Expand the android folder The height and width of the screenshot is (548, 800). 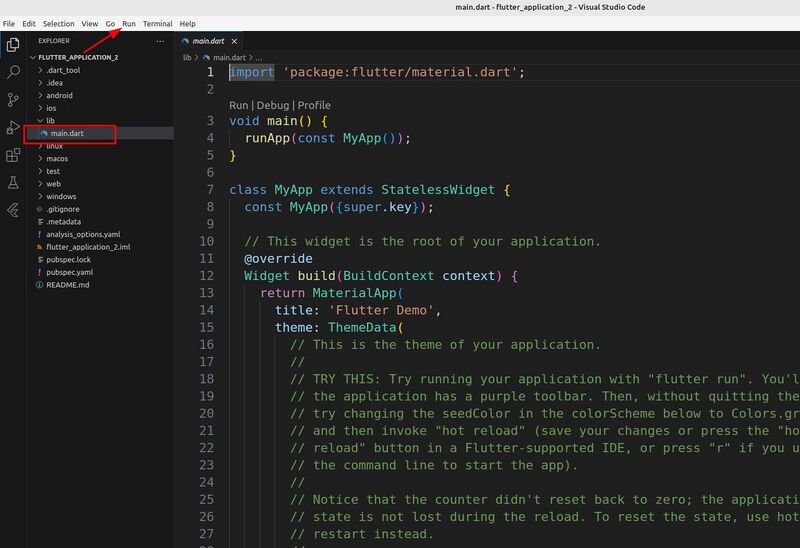[59, 95]
